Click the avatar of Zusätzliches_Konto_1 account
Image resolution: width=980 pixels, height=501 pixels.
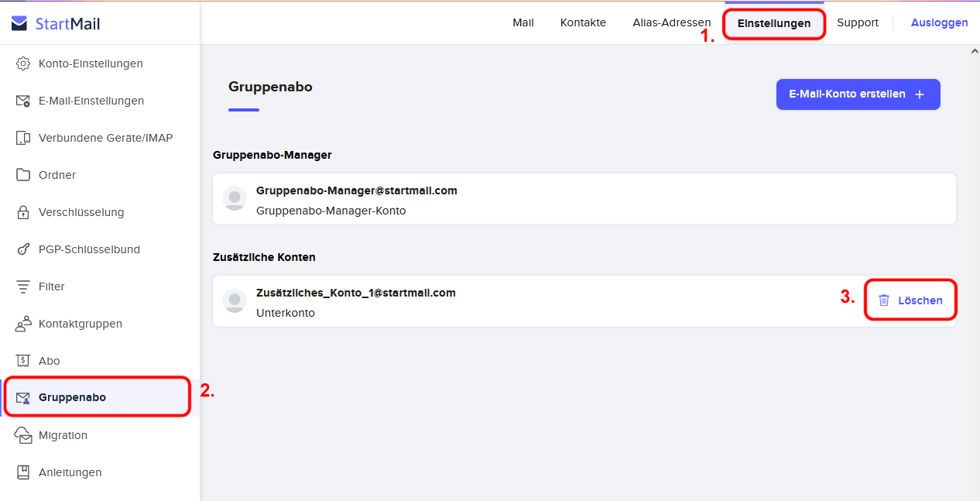tap(235, 300)
